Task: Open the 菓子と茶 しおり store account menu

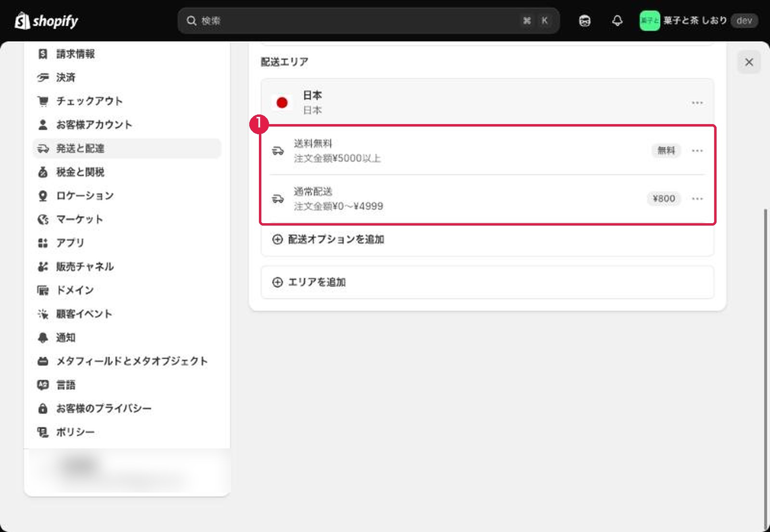Action: 699,21
